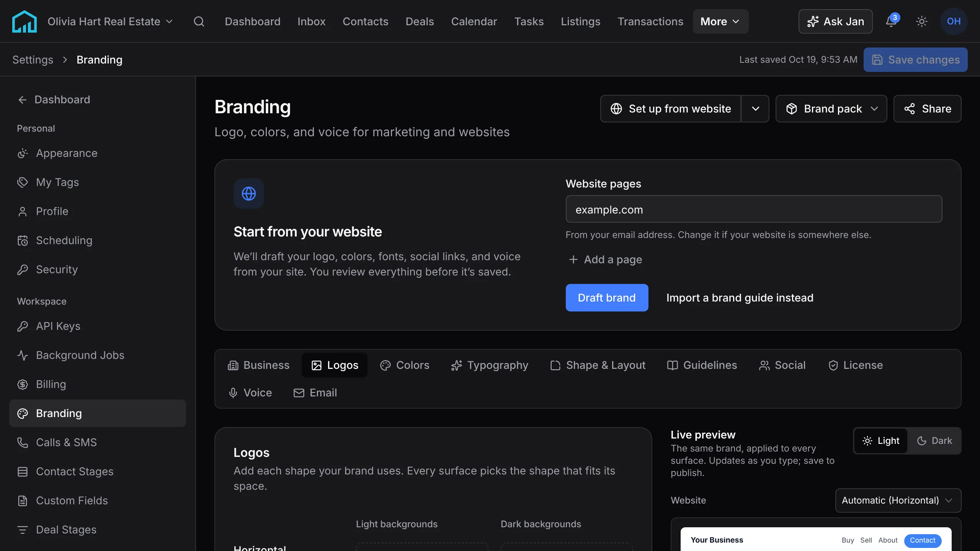The height and width of the screenshot is (551, 980).
Task: Open the Automatic (Horizontal) website dropdown
Action: point(898,500)
